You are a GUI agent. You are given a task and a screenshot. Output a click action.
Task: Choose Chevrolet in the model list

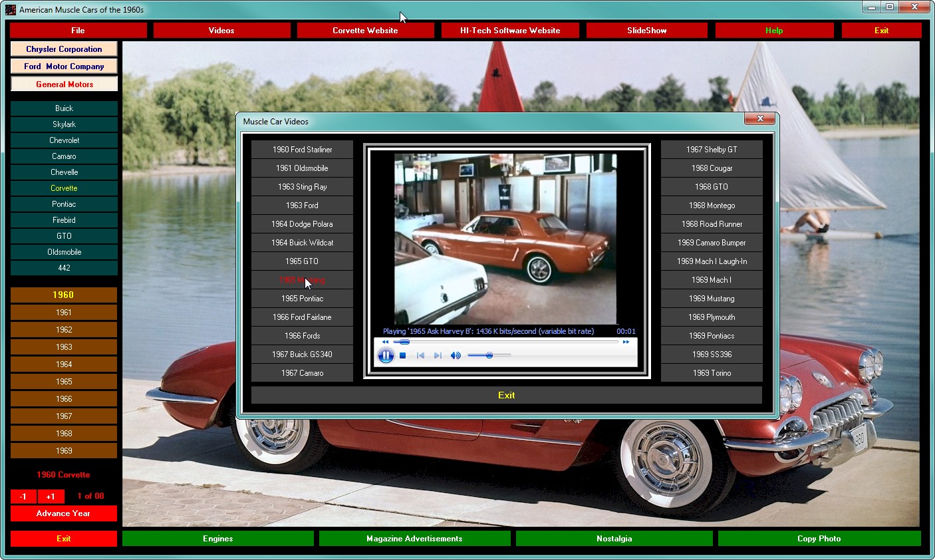(64, 140)
